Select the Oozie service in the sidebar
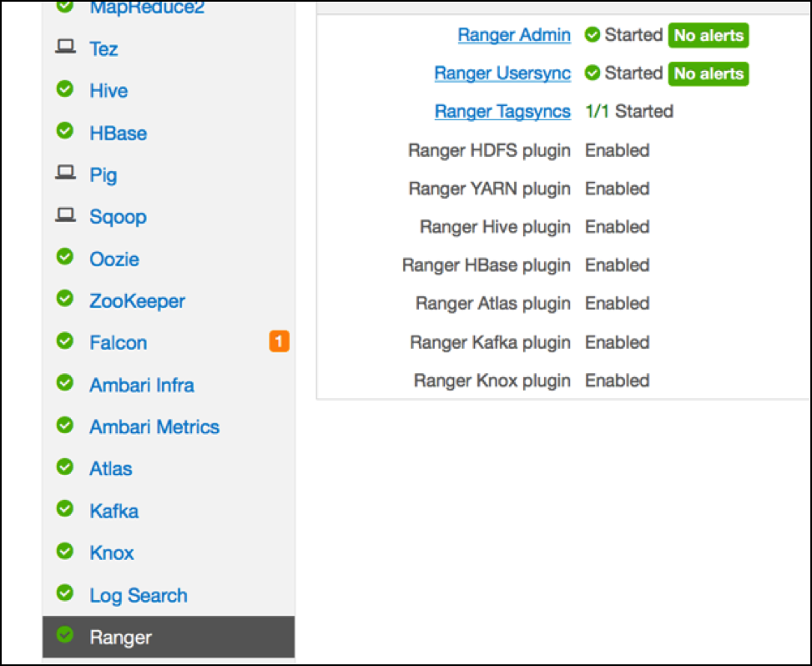This screenshot has height=666, width=812. pos(114,259)
